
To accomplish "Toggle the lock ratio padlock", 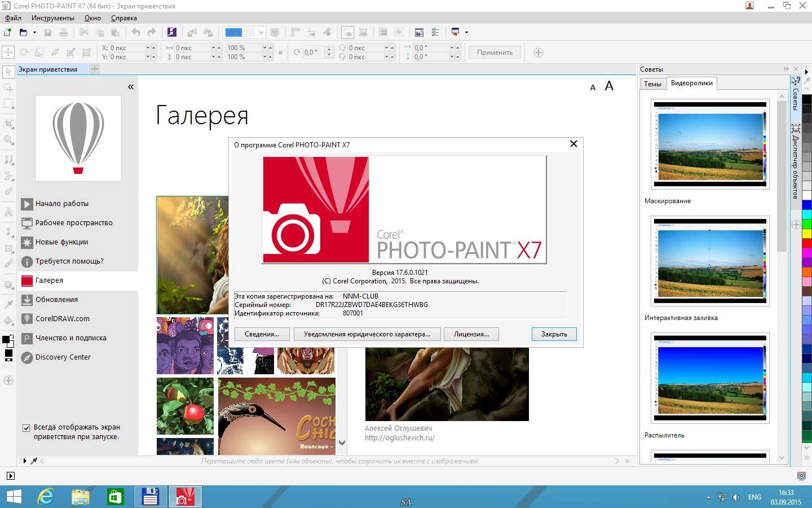I will [280, 52].
